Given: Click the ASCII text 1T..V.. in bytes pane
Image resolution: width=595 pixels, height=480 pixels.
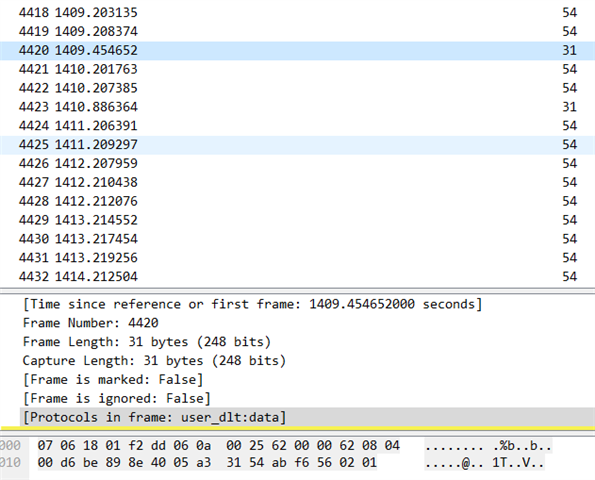Looking at the screenshot, I should pyautogui.click(x=518, y=463).
